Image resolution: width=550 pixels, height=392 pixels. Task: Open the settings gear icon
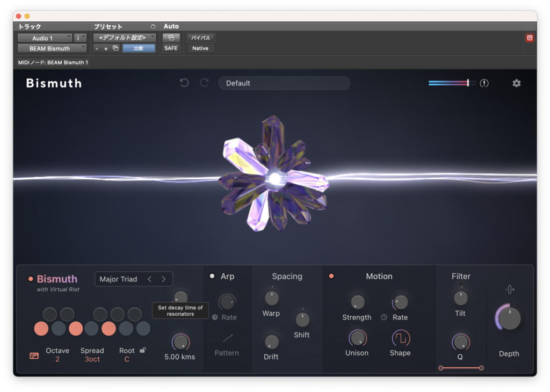(516, 83)
